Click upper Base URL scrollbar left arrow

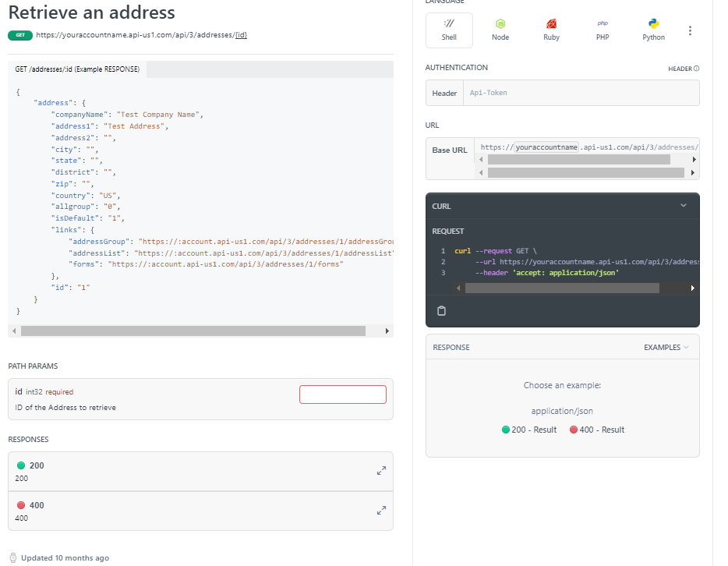coord(481,160)
